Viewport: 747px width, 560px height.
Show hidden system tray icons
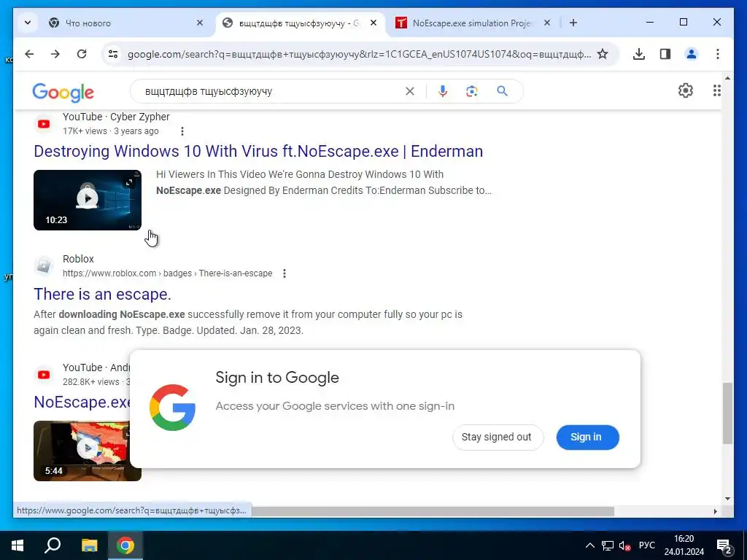coord(589,545)
